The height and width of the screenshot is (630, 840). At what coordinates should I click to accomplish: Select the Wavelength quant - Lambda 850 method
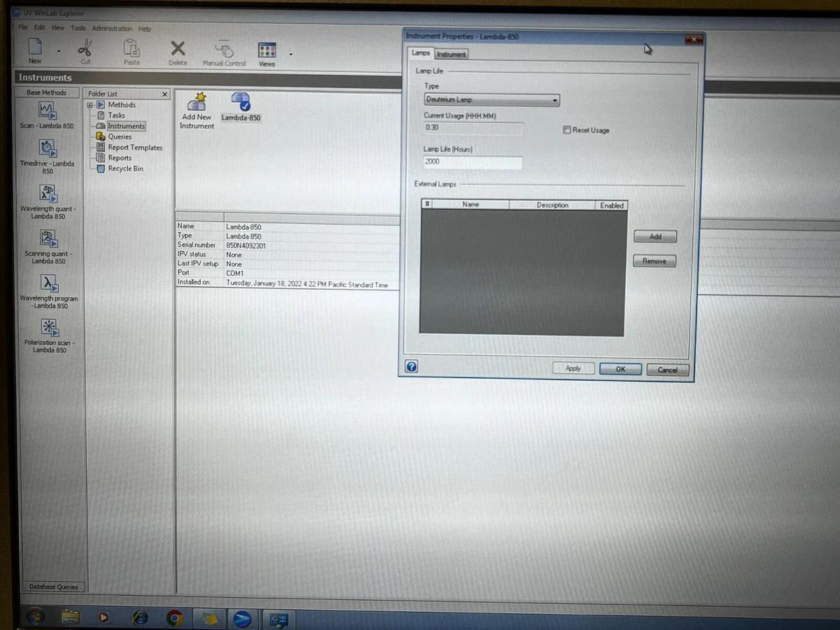[x=48, y=202]
